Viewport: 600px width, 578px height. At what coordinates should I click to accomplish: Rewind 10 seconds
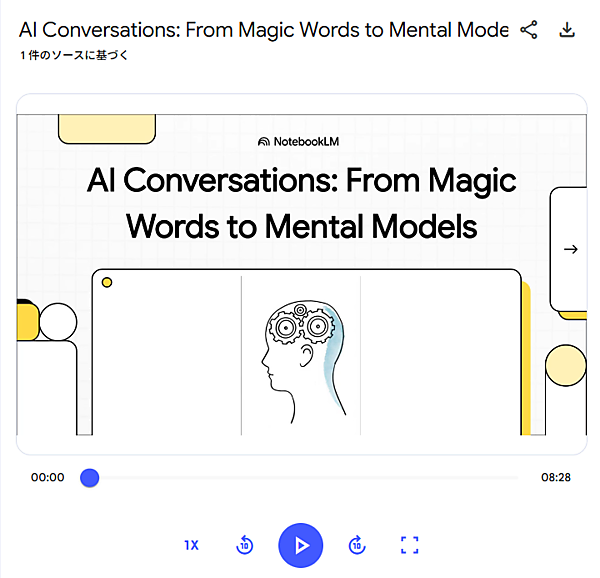(x=245, y=545)
